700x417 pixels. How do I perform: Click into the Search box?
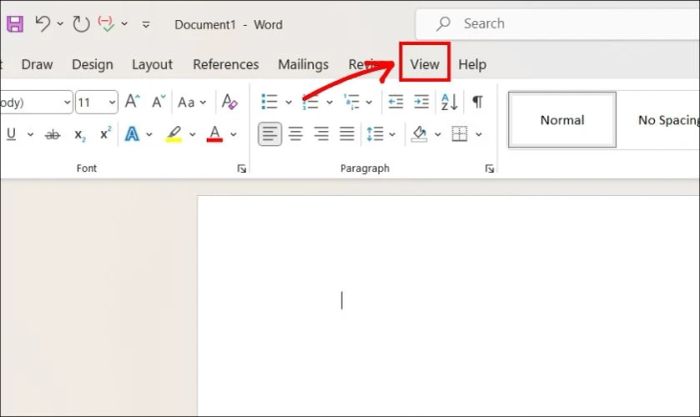pos(558,24)
